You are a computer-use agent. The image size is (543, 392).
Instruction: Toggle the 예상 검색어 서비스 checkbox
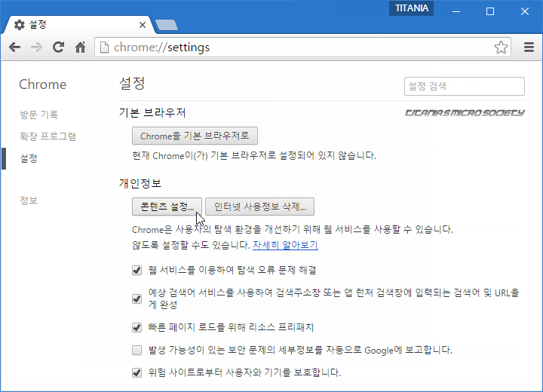137,299
